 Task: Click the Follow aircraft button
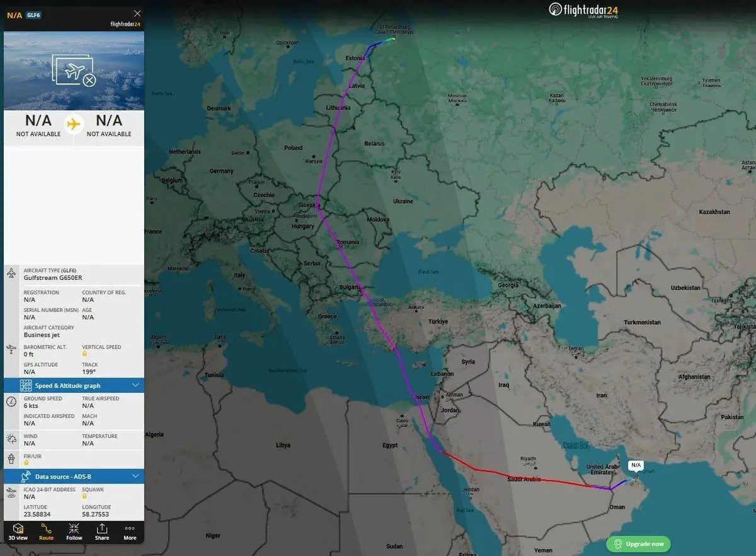click(74, 531)
